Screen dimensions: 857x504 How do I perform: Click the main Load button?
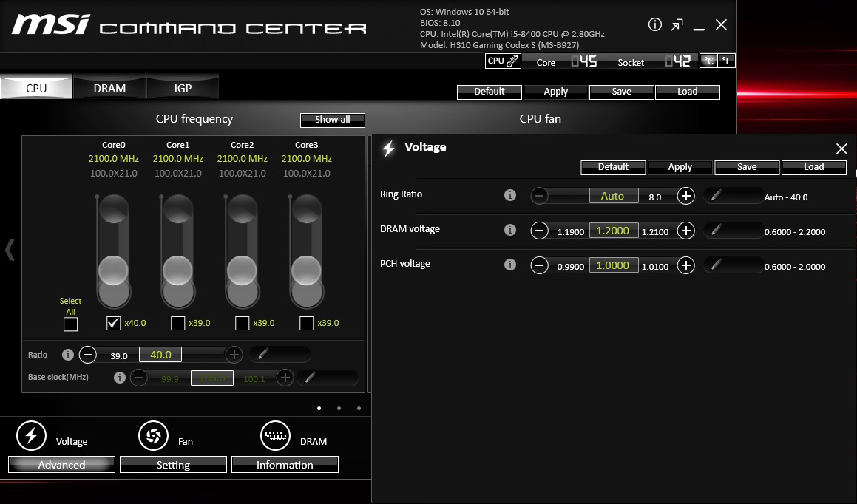pos(688,92)
